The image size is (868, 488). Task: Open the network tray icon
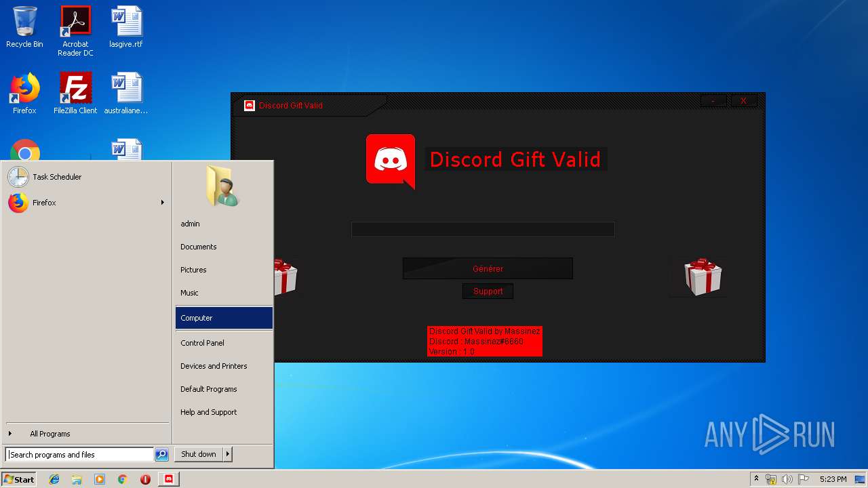click(x=771, y=479)
